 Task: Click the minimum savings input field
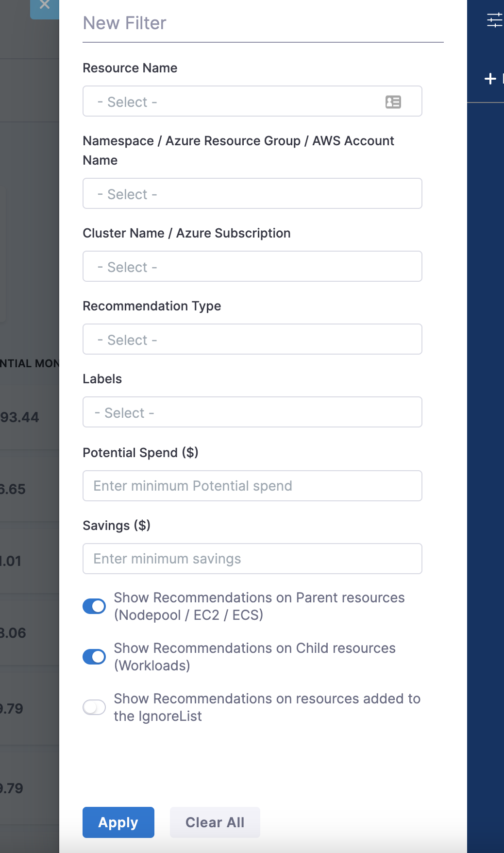pos(252,559)
